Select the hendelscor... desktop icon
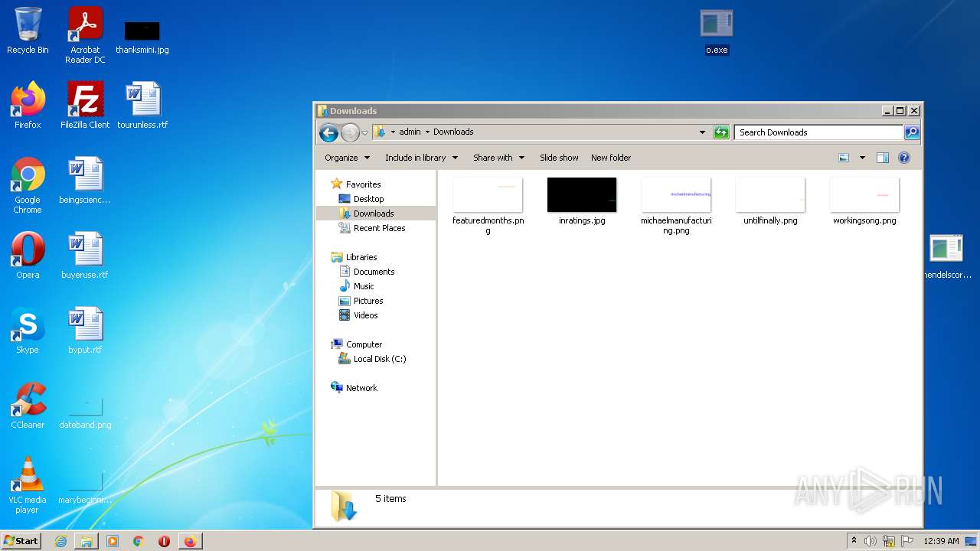Image resolution: width=980 pixels, height=551 pixels. [x=947, y=256]
